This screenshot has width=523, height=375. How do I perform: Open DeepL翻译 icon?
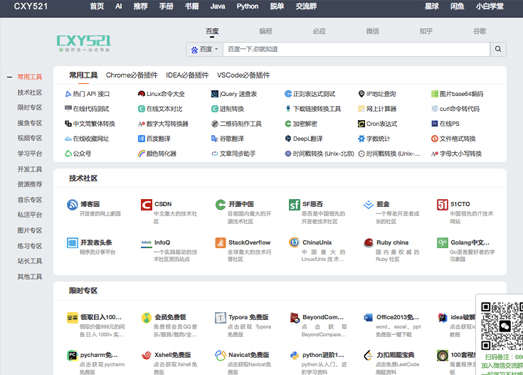[x=288, y=138]
